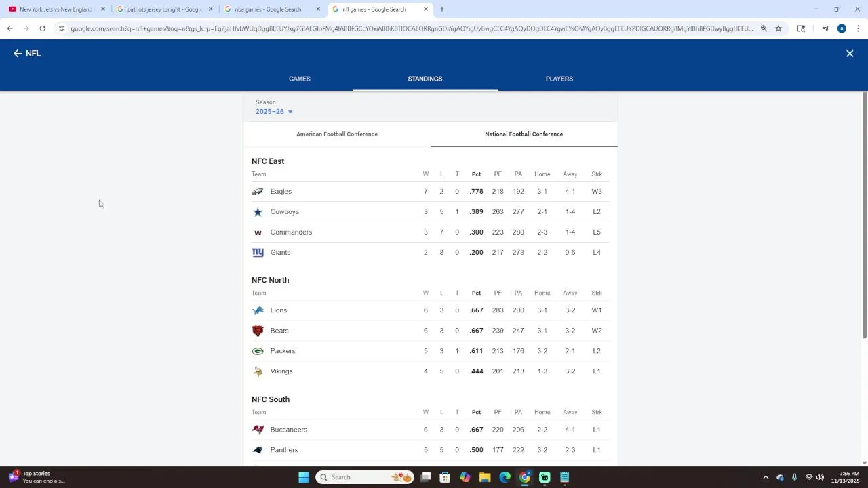Screen dimensions: 868x488
Task: Open the Buccaneers team link
Action: [x=289, y=430]
